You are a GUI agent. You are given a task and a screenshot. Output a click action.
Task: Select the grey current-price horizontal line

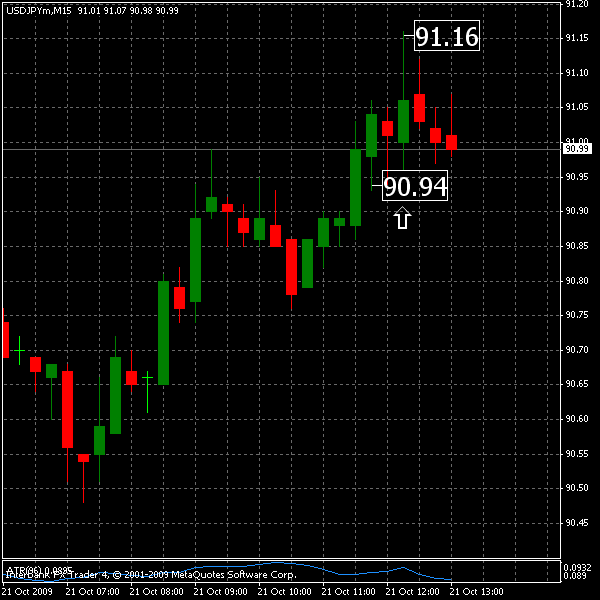click(282, 149)
